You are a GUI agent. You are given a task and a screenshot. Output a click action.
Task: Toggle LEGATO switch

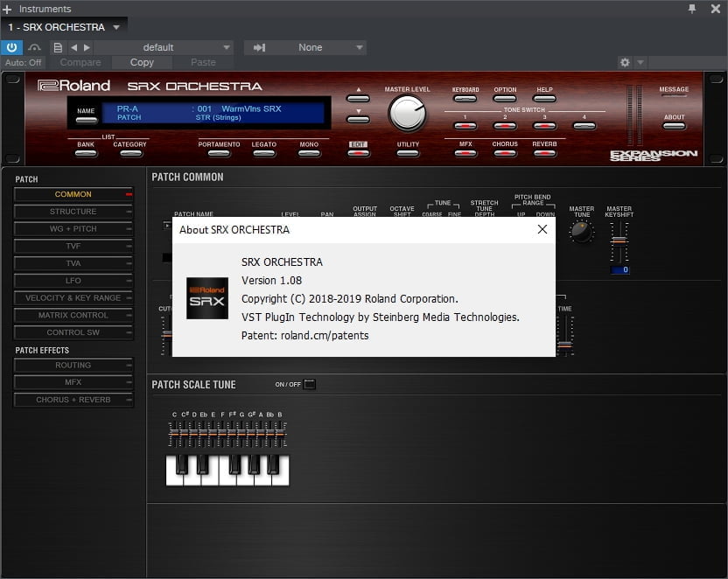tap(263, 153)
